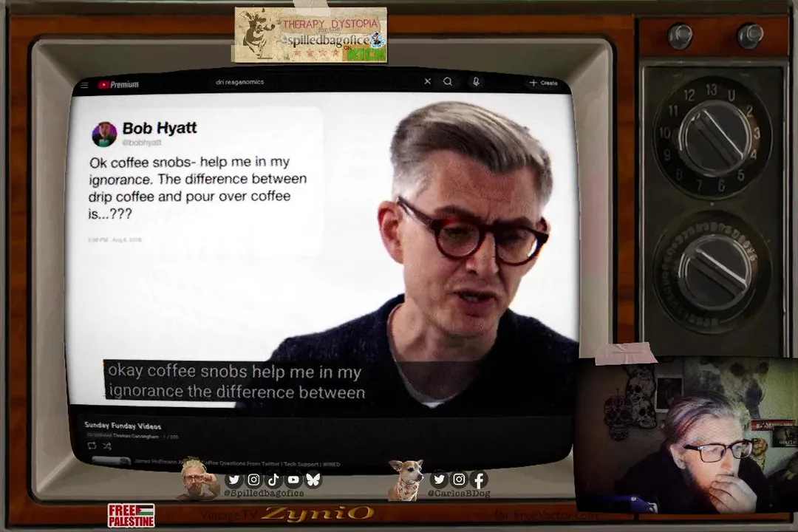Click the left small silver knob atop TV

pos(680,35)
